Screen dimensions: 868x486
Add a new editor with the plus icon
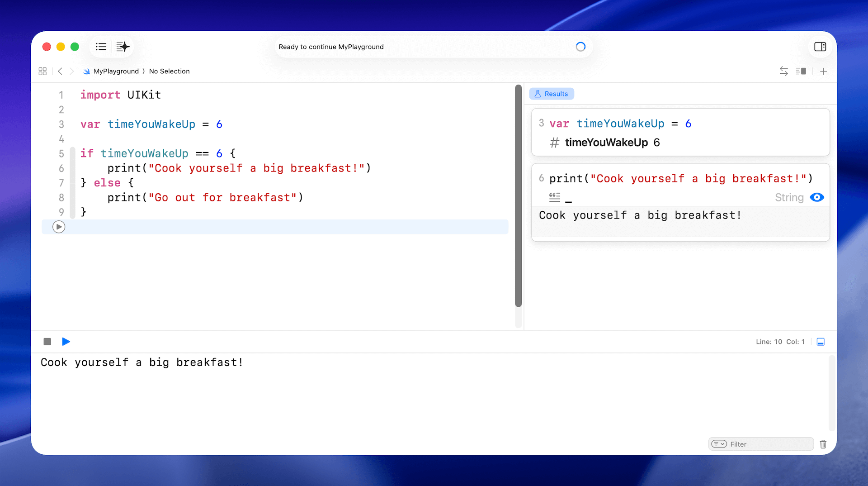coord(823,71)
